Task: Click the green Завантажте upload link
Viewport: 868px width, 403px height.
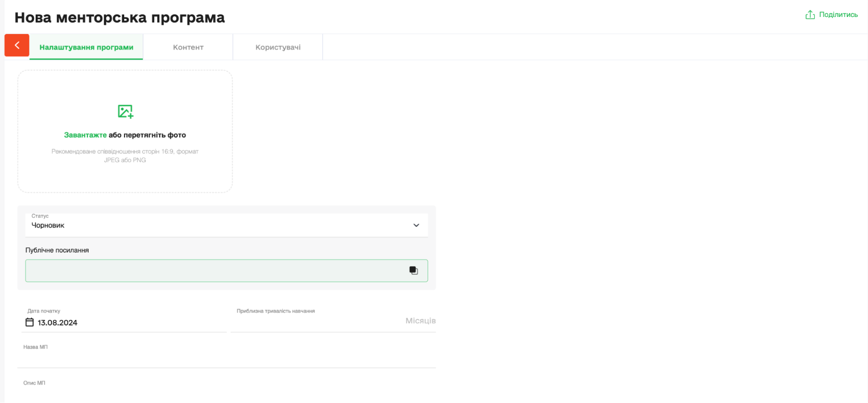Action: pos(85,135)
